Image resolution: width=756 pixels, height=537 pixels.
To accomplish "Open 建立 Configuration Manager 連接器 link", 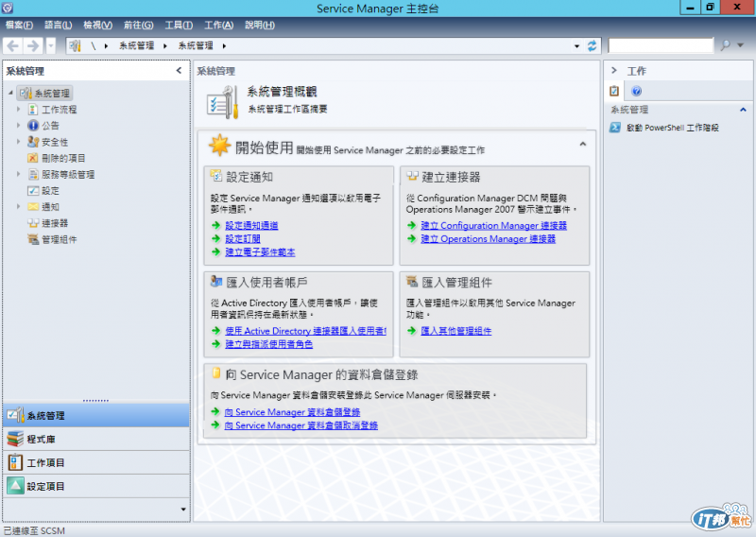I will pos(493,225).
